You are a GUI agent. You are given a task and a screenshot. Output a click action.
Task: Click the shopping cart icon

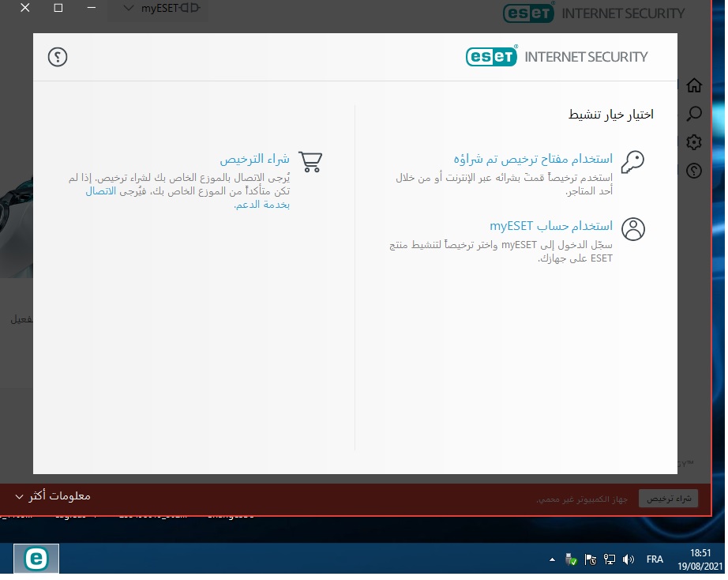pyautogui.click(x=310, y=162)
